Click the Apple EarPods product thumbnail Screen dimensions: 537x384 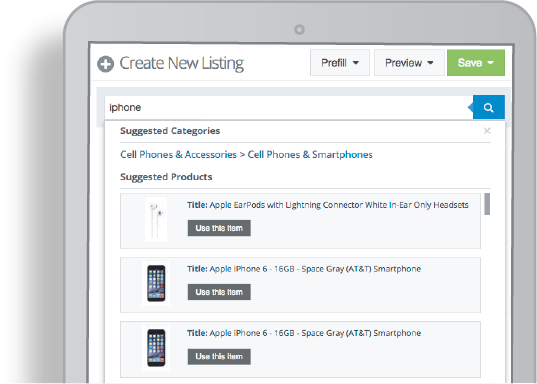156,220
